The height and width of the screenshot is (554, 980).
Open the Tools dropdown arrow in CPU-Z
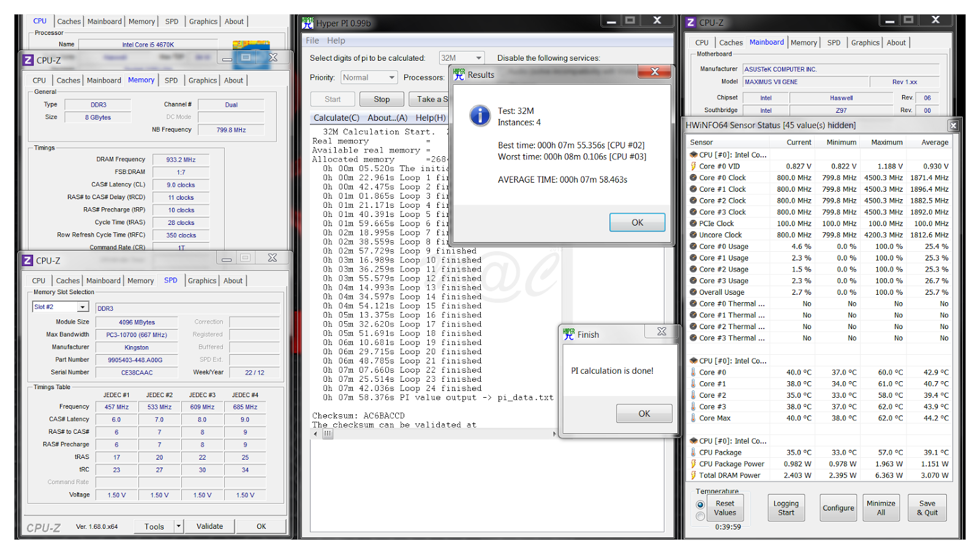tap(179, 526)
